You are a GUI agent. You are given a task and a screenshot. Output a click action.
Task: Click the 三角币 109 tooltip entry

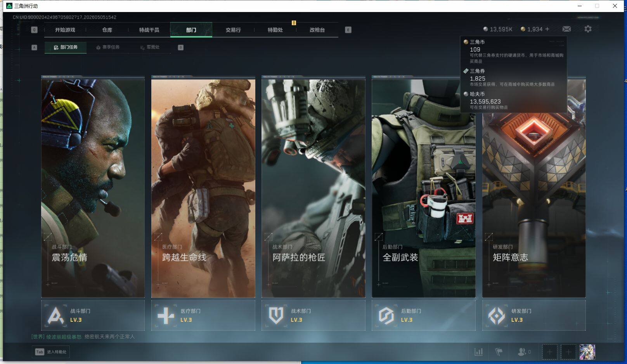click(514, 51)
